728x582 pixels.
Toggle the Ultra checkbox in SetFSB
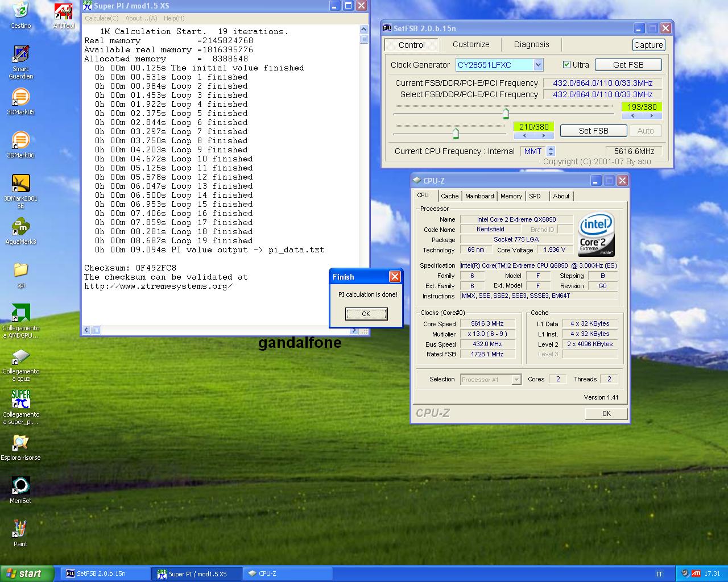click(566, 65)
